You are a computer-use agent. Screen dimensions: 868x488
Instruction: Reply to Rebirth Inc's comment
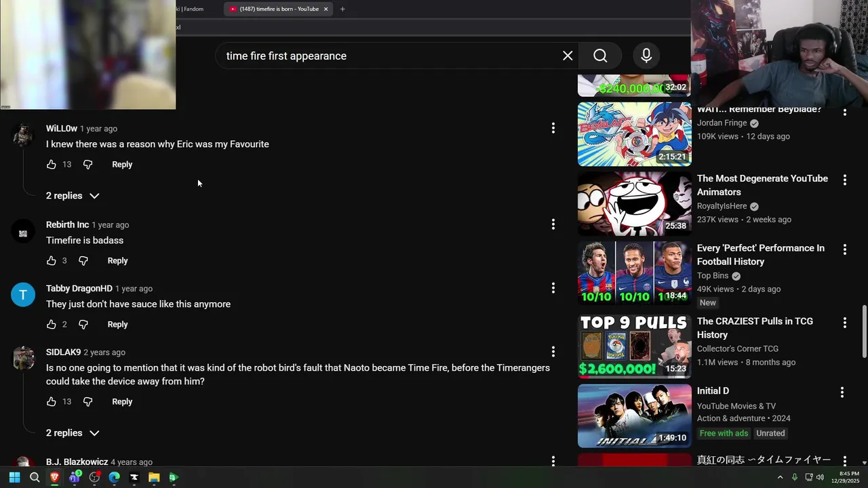pyautogui.click(x=117, y=261)
